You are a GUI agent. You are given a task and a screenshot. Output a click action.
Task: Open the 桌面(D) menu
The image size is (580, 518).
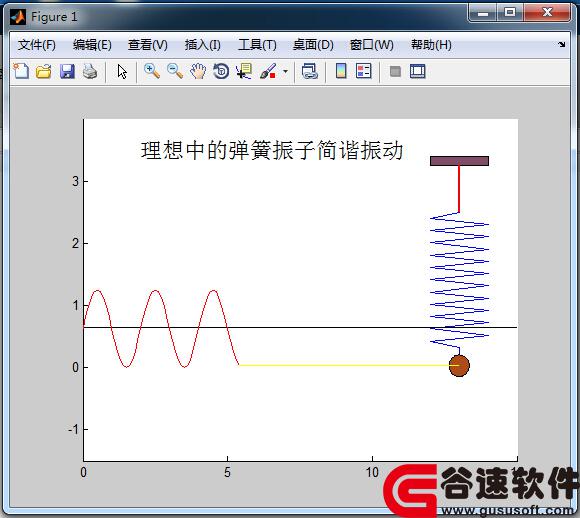(x=313, y=45)
